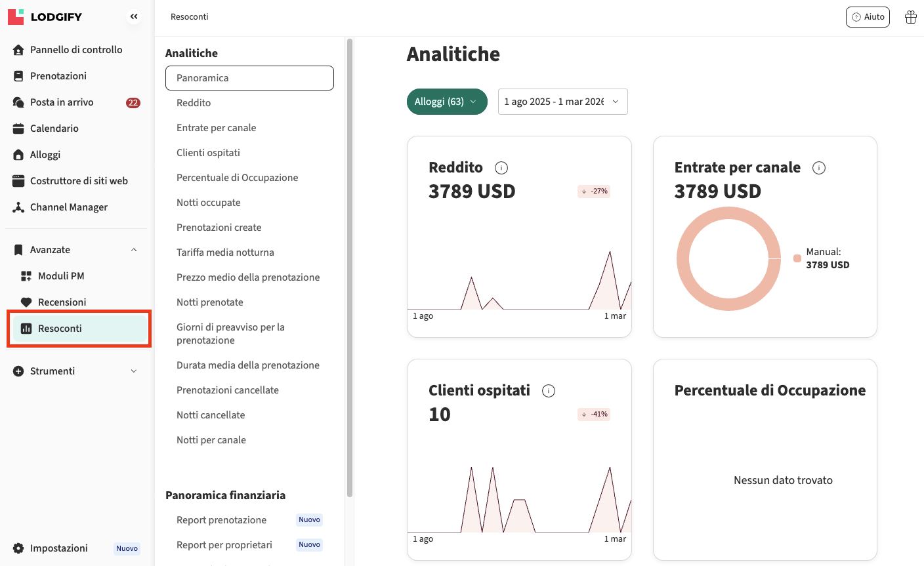Click the analytics menu vertical scrollbar

[x=350, y=262]
